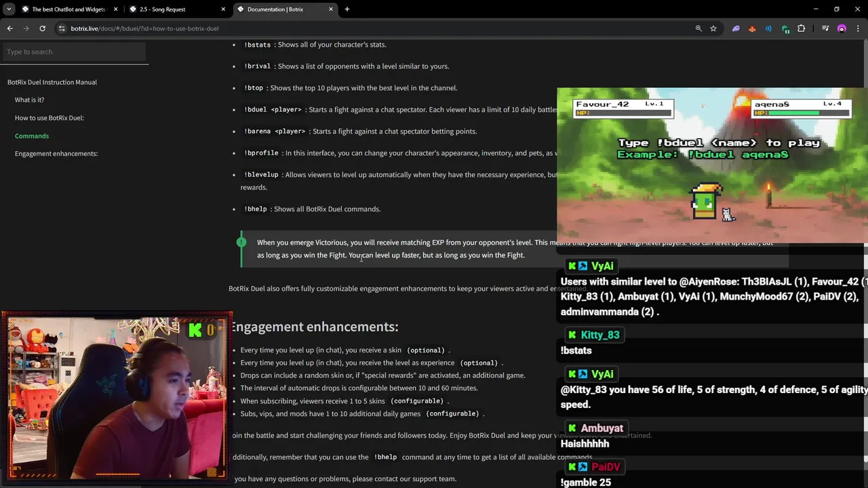Click the '!brival' command code
Viewport: 868px width, 488px height.
point(258,66)
